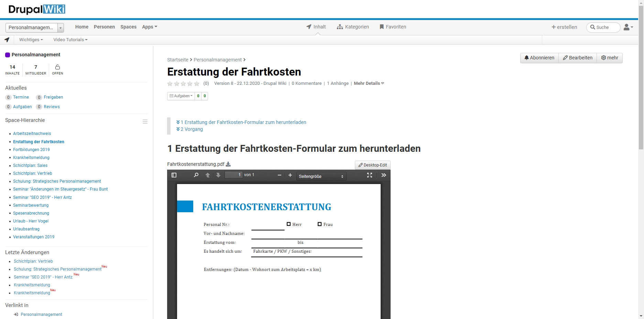The image size is (644, 319).
Task: Open Schichtplan: Vertrieb in Letzte Änderungen
Action: click(33, 261)
